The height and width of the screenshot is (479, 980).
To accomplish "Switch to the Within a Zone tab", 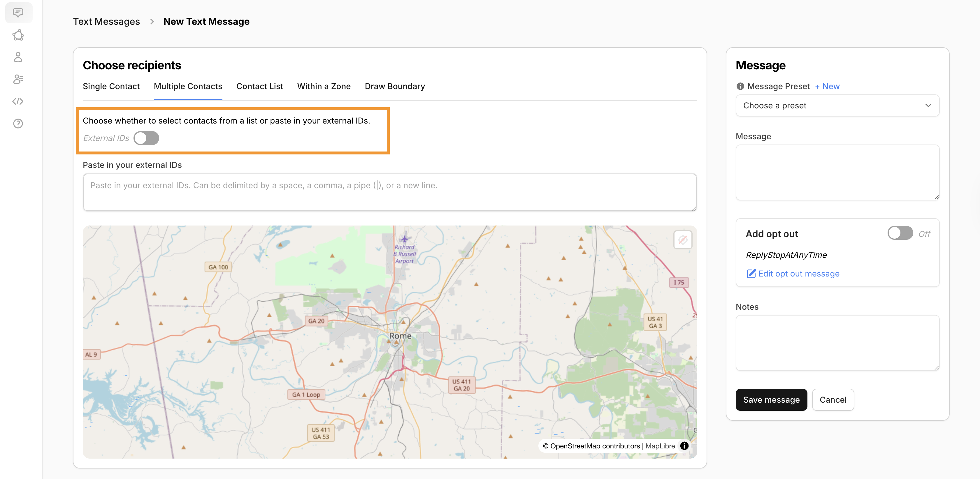I will click(x=324, y=86).
